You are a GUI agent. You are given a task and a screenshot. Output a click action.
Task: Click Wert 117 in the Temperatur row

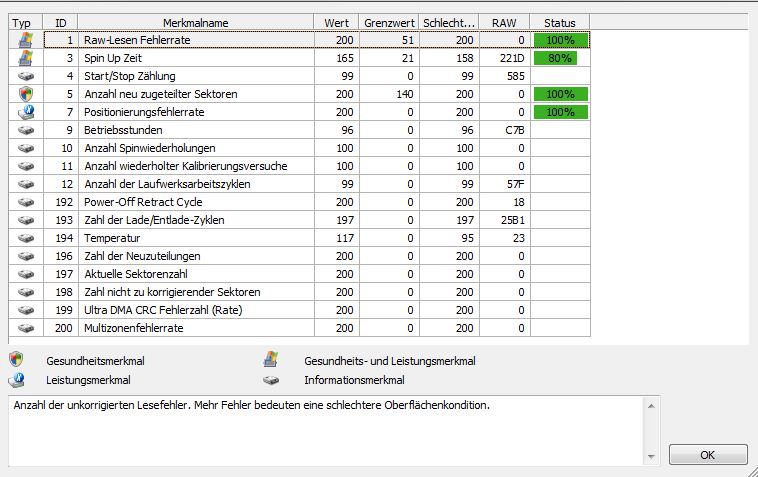point(345,238)
